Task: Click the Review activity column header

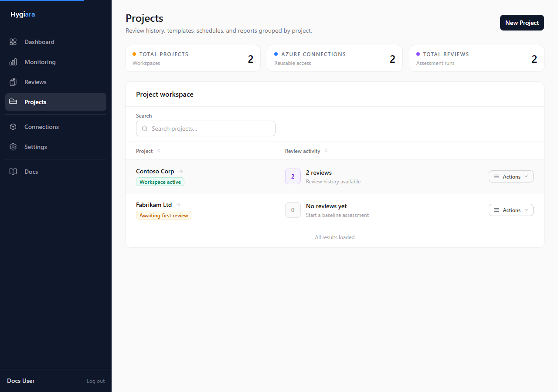Action: pyautogui.click(x=303, y=151)
